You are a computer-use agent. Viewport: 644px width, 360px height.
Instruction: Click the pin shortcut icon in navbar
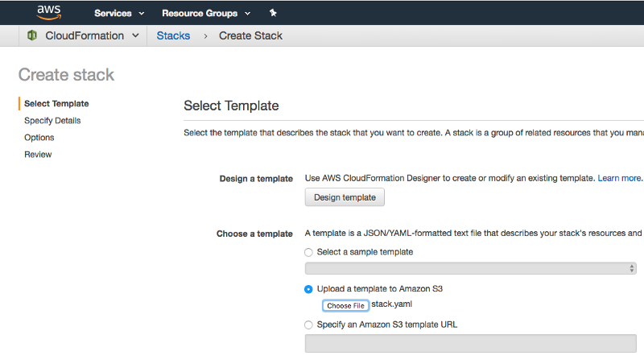point(273,14)
